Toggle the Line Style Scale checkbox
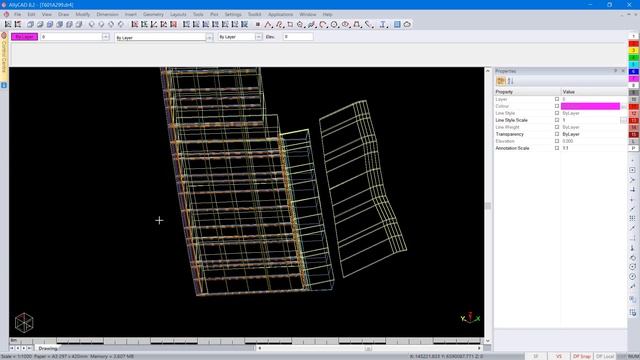640x360 pixels. [557, 120]
